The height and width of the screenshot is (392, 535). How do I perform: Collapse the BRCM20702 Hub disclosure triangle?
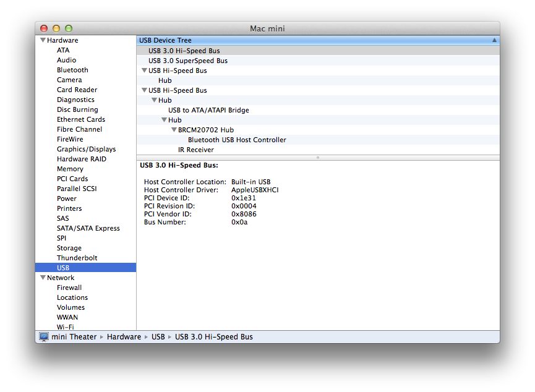174,130
